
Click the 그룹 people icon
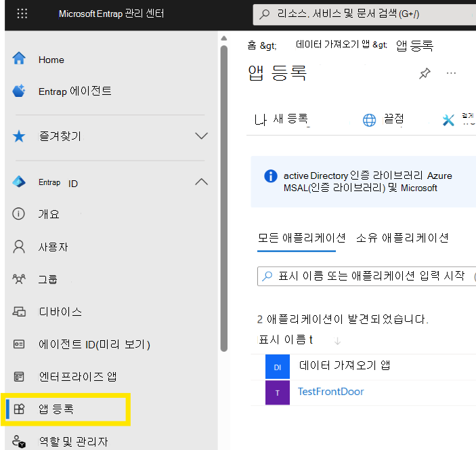tap(19, 279)
